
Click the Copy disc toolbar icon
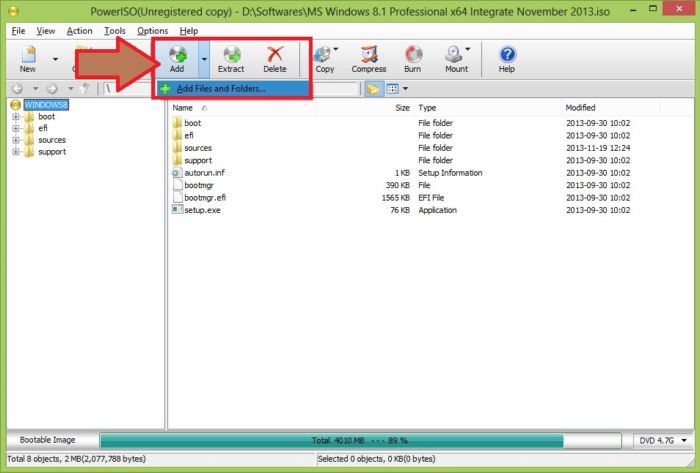pos(324,59)
